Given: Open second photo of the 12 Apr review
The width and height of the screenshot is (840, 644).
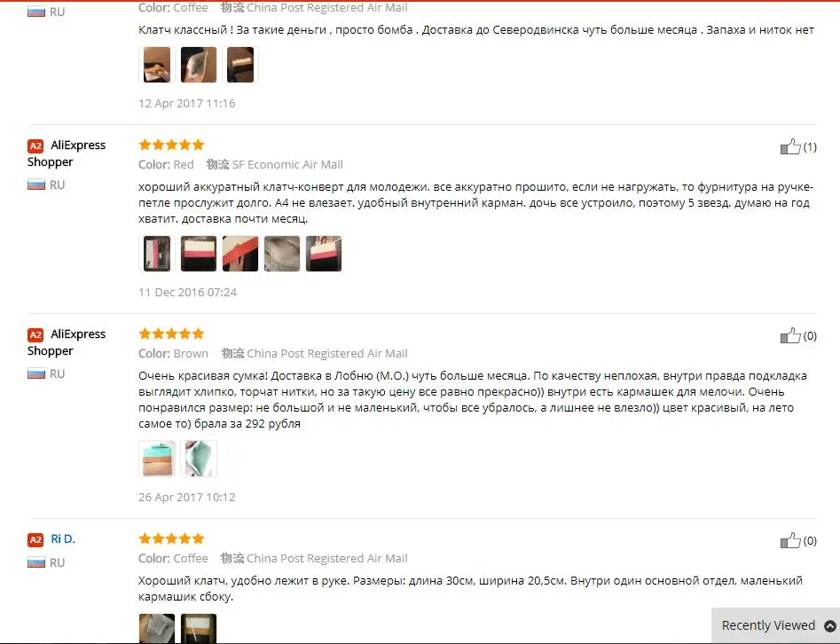Looking at the screenshot, I should (199, 65).
